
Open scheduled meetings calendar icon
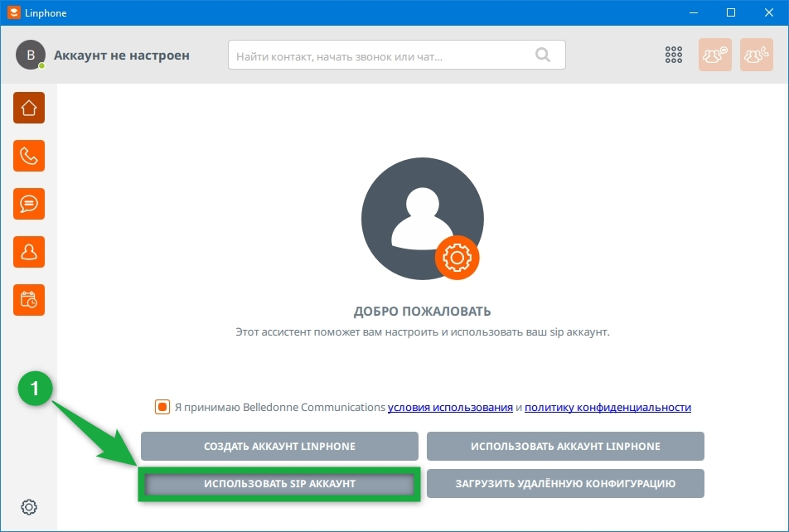[x=29, y=300]
